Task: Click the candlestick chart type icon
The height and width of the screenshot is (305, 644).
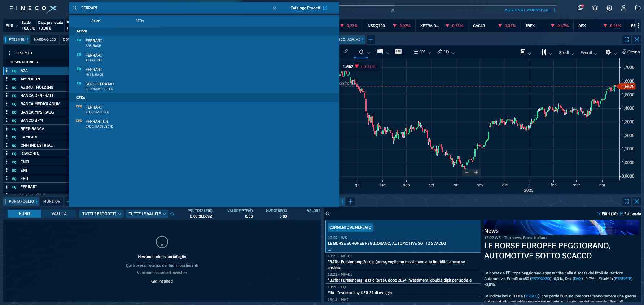Action: pos(544,52)
